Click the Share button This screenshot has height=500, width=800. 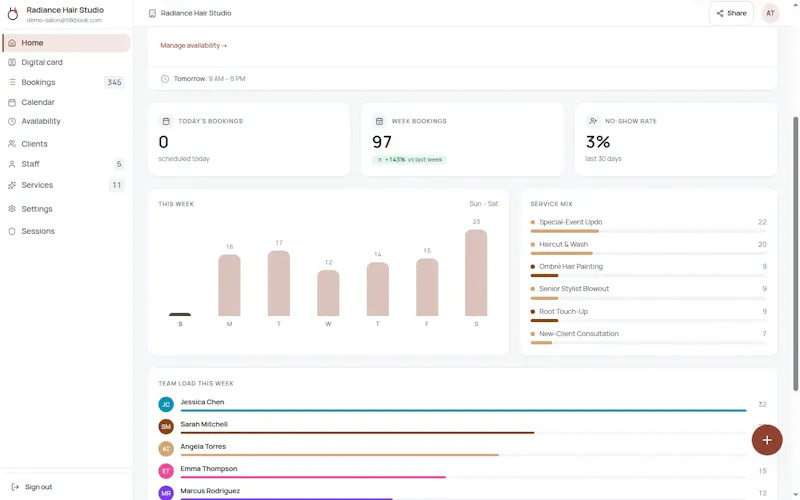pyautogui.click(x=731, y=13)
